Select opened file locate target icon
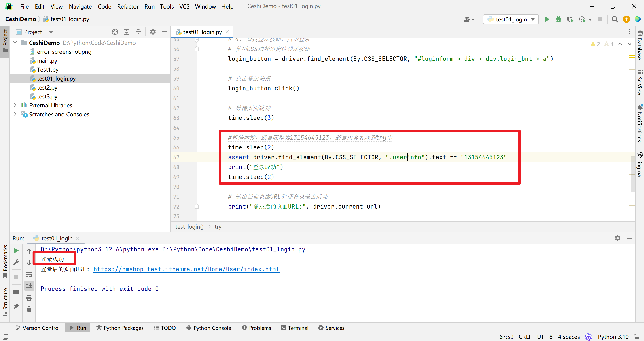The image size is (644, 341). tap(115, 32)
